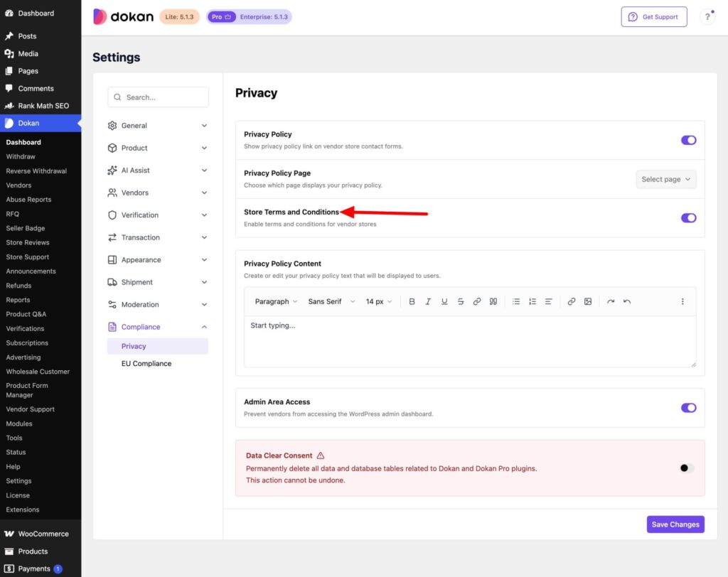This screenshot has width=728, height=577.
Task: Click the redo arrow icon
Action: [611, 302]
